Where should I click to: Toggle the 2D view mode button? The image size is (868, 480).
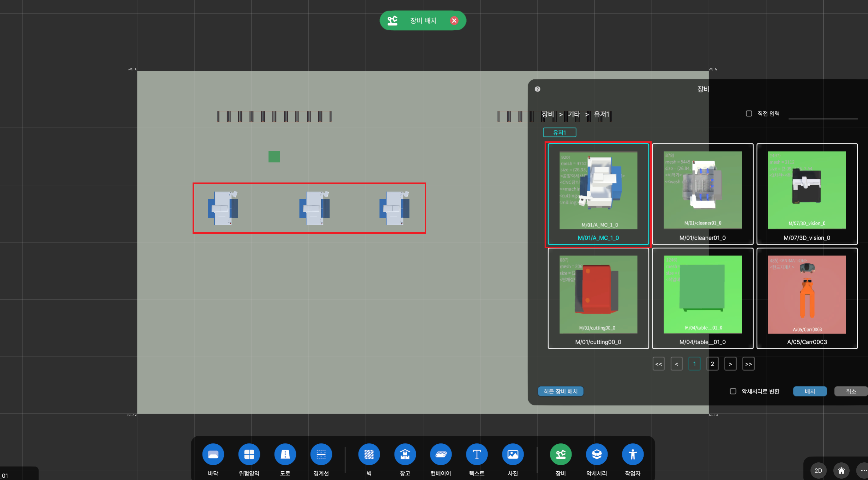(818, 470)
